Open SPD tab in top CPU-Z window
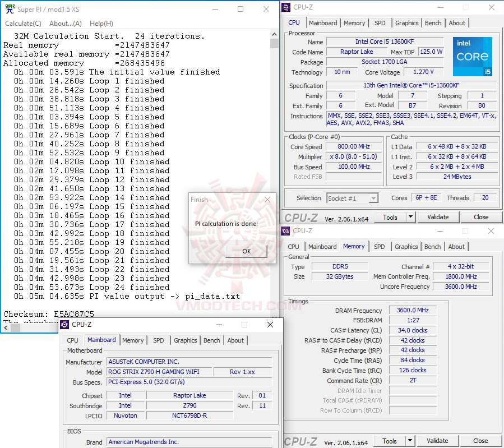Image resolution: width=504 pixels, height=448 pixels. point(380,23)
